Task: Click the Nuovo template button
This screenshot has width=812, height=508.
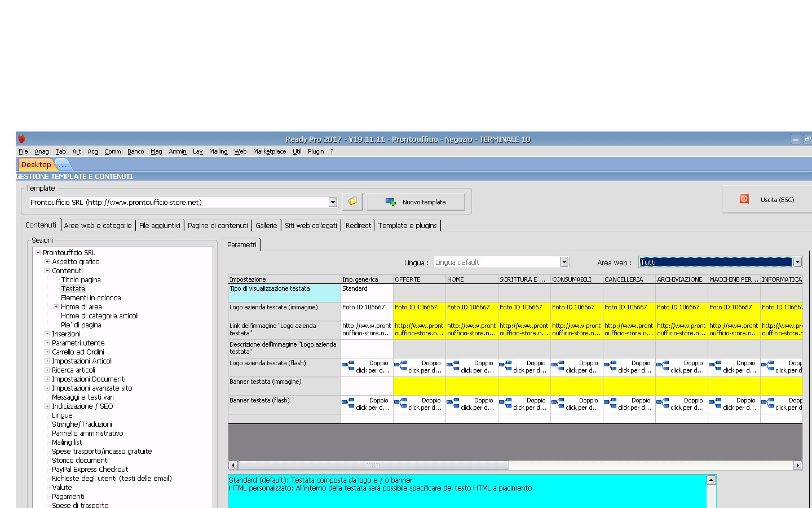Action: coord(416,202)
